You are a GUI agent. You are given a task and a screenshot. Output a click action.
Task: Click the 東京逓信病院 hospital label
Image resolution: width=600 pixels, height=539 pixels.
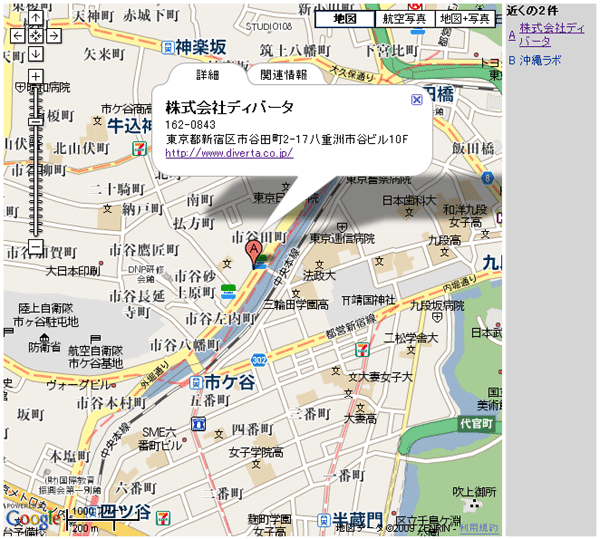coord(342,239)
